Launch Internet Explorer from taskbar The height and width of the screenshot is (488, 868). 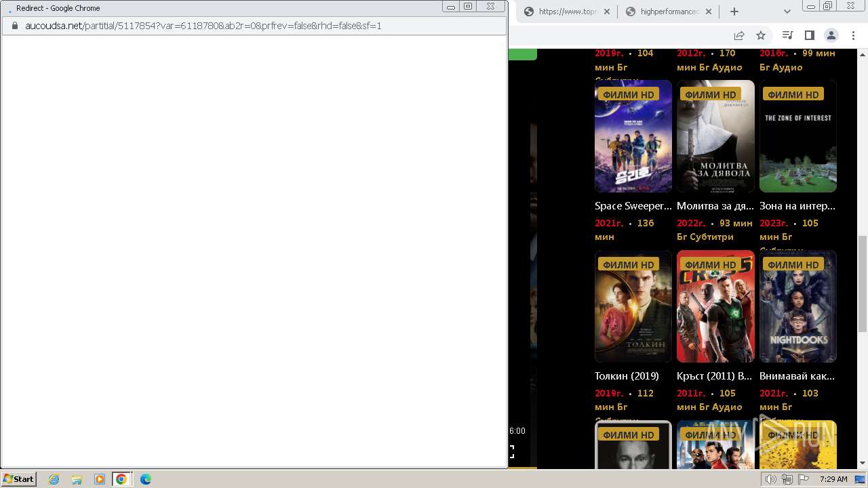(54, 479)
